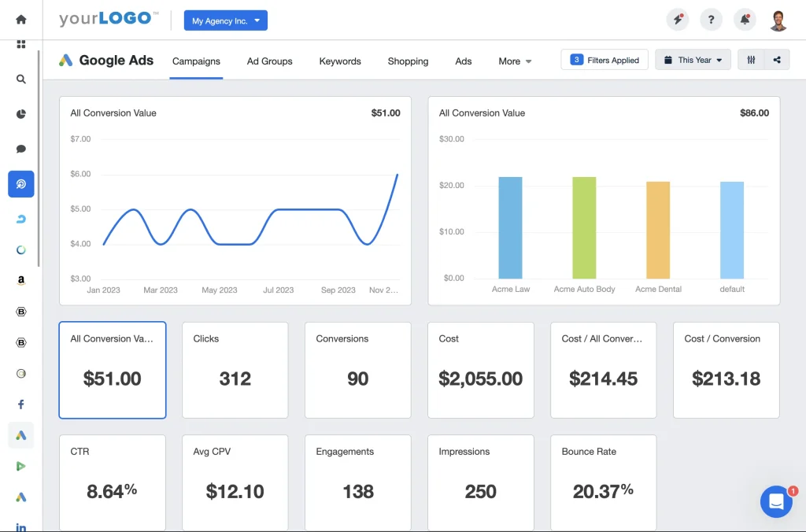Select the Clicks metric card
806x532 pixels.
[x=235, y=370]
